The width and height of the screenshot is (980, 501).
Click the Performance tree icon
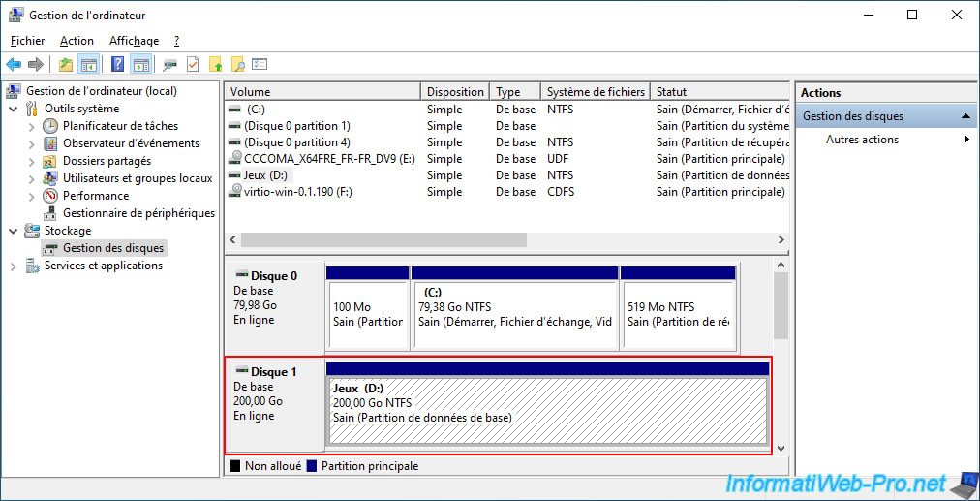pos(50,196)
